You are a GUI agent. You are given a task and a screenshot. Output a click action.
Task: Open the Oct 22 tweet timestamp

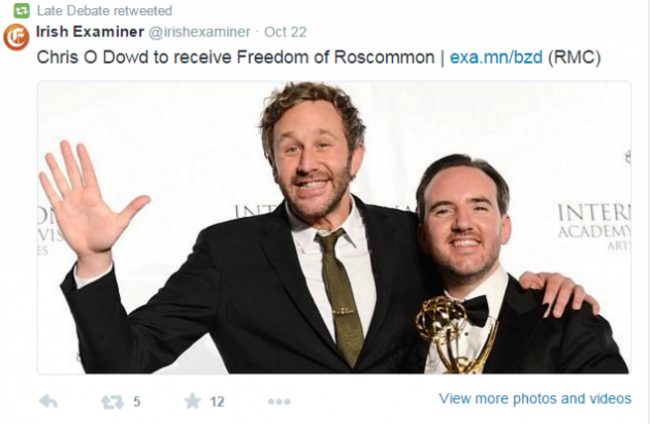click(x=285, y=32)
